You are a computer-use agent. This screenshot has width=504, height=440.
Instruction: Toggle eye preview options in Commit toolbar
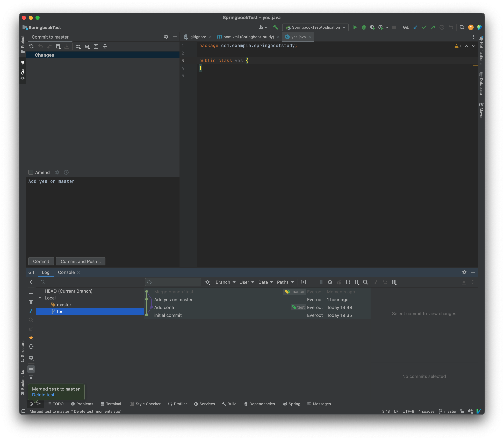[x=87, y=46]
